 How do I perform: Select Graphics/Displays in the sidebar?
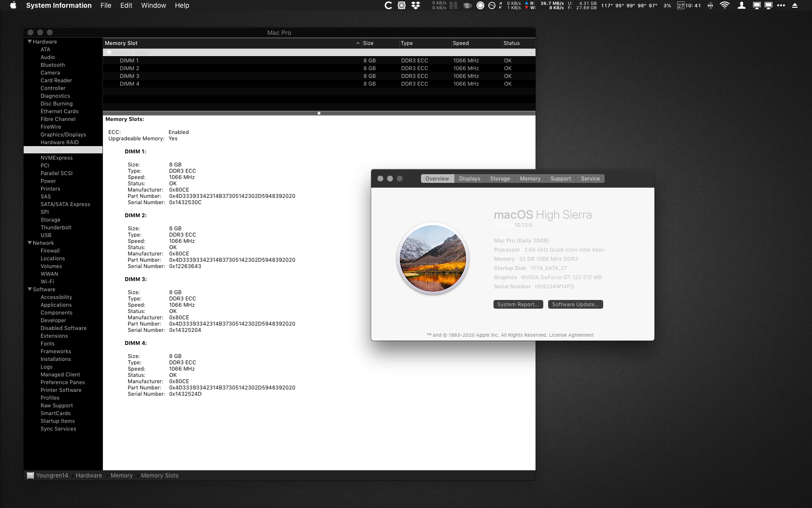[x=63, y=134]
